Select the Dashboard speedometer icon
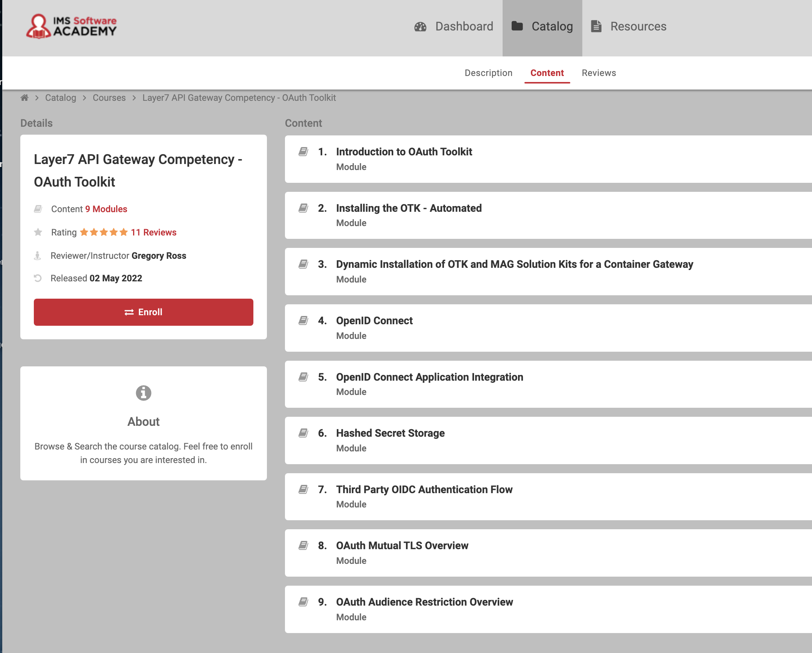 (x=421, y=26)
